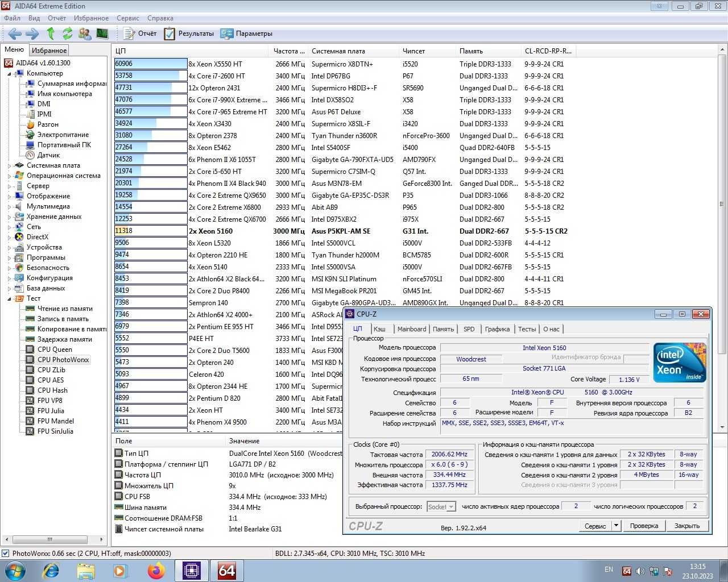Select Чтение из памяти test item
This screenshot has width=728, height=582.
click(x=65, y=309)
